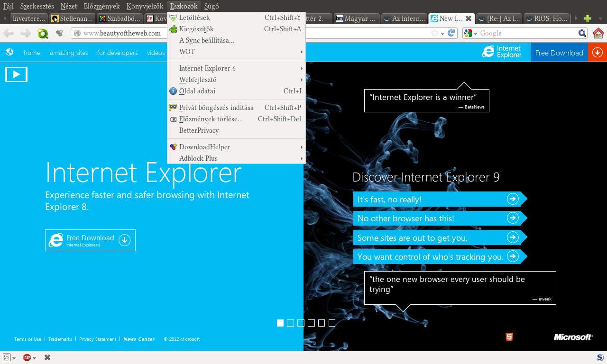This screenshot has width=607, height=364.
Task: Select the fourth slide indicator square
Action: coord(311,323)
